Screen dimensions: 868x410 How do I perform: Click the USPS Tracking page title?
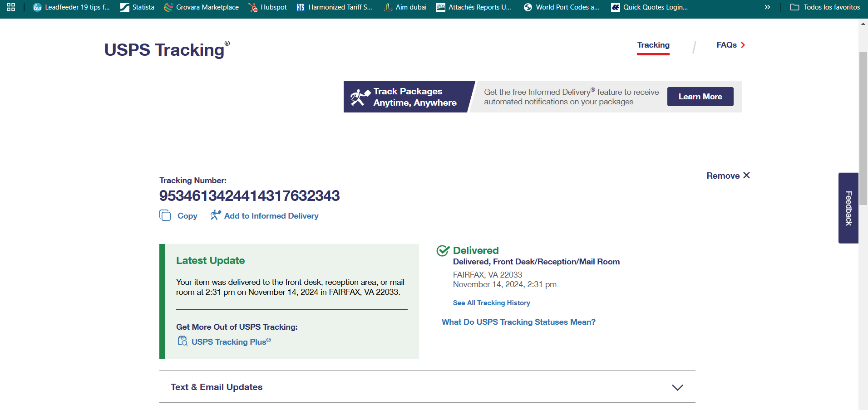167,49
